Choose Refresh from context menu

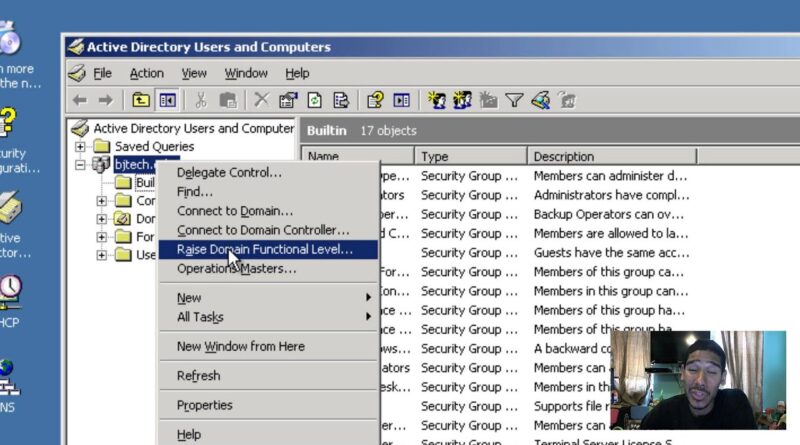(268, 376)
